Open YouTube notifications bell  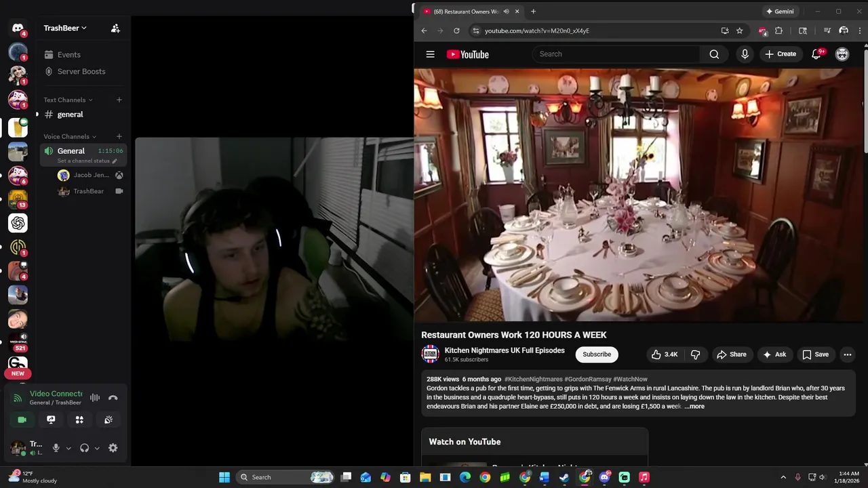[x=816, y=54]
